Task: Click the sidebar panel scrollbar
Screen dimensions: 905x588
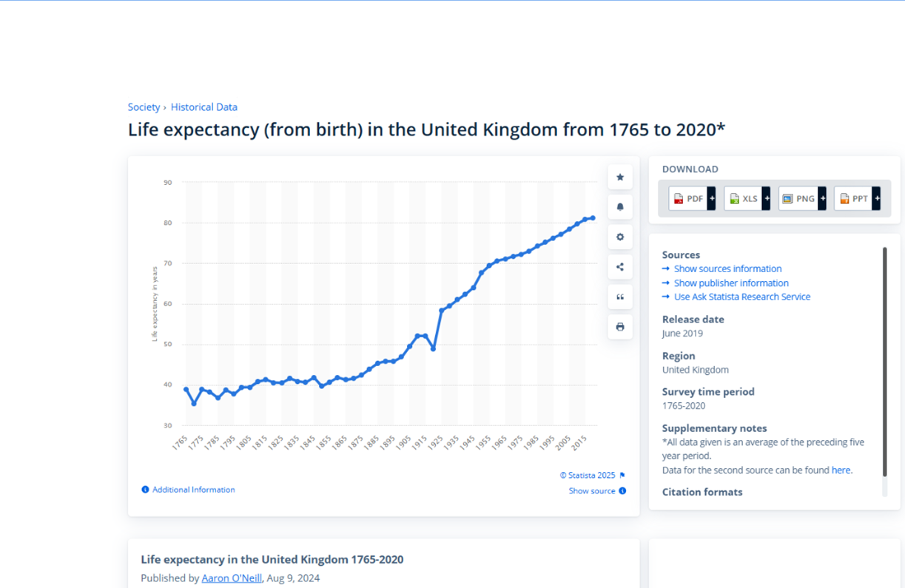Action: pyautogui.click(x=884, y=362)
